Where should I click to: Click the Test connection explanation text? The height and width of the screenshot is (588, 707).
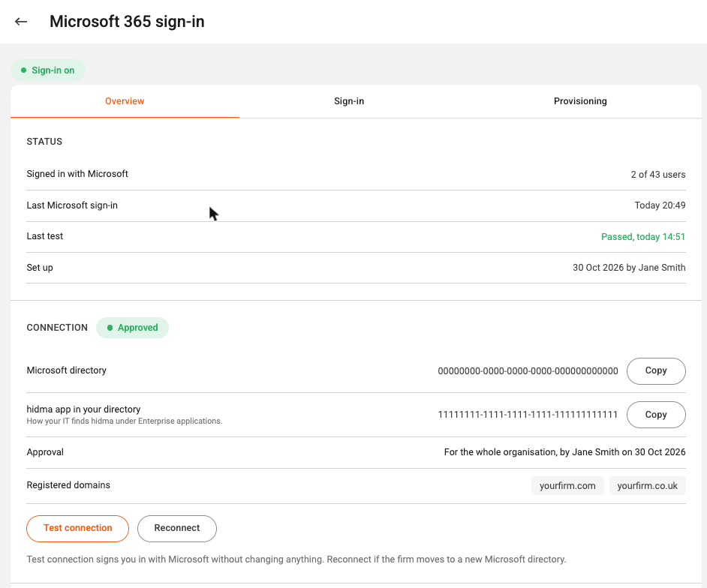tap(296, 559)
